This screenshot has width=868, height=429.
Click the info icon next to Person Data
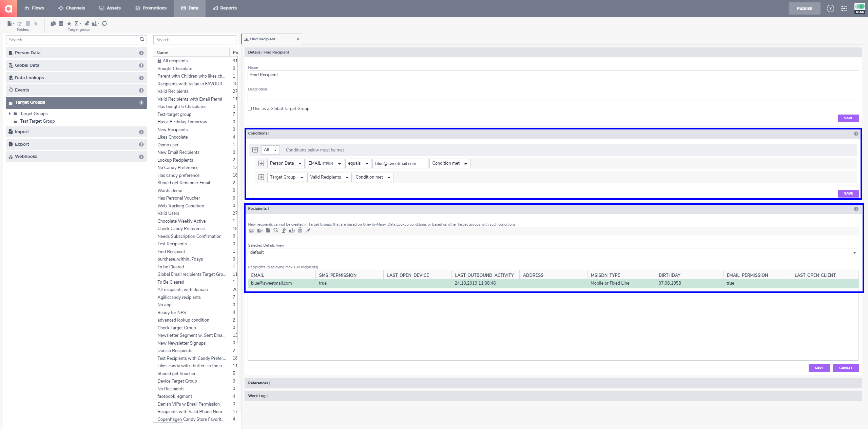(x=141, y=53)
